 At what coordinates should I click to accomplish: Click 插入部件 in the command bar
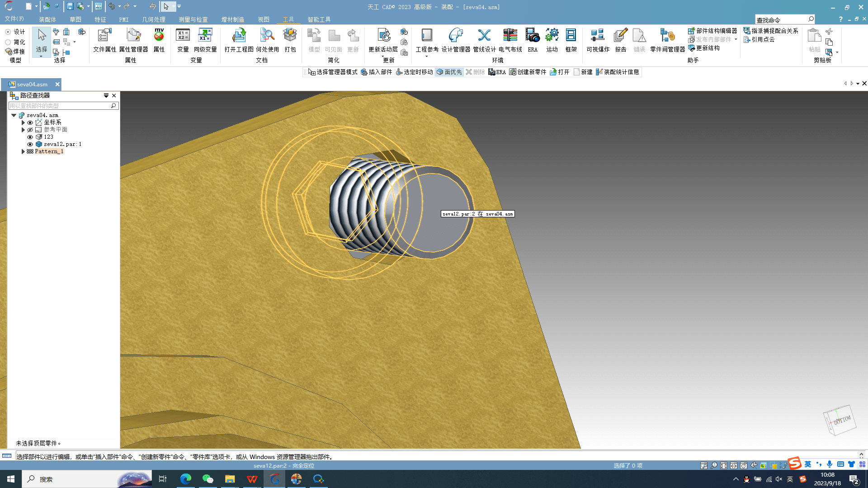tap(377, 72)
